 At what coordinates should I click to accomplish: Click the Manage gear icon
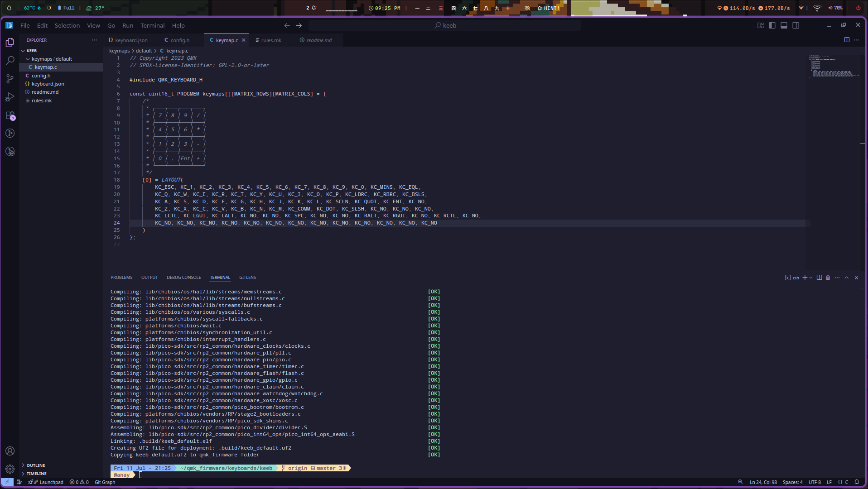(x=10, y=469)
